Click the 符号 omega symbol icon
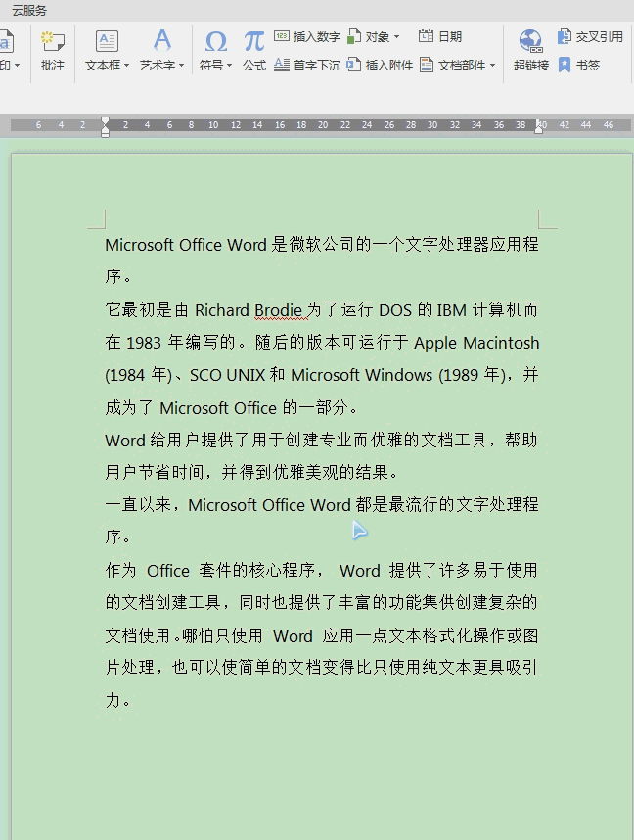This screenshot has height=840, width=634. pos(216,42)
